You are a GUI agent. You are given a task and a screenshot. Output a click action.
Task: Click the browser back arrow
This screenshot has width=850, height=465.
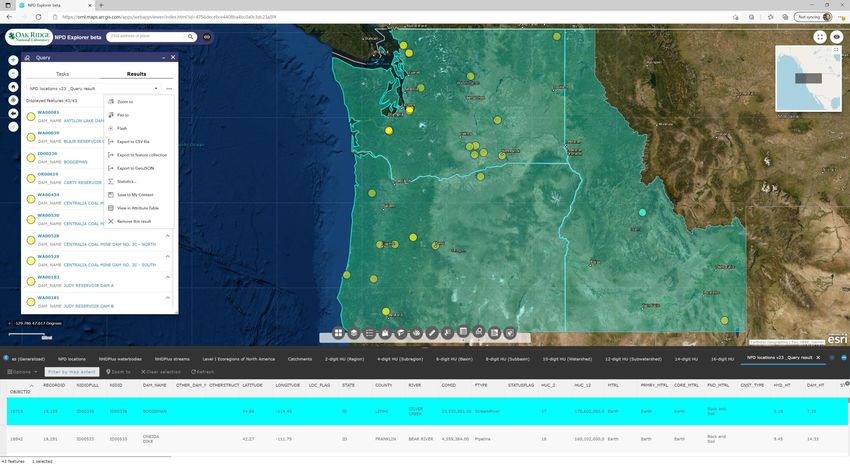pyautogui.click(x=9, y=17)
